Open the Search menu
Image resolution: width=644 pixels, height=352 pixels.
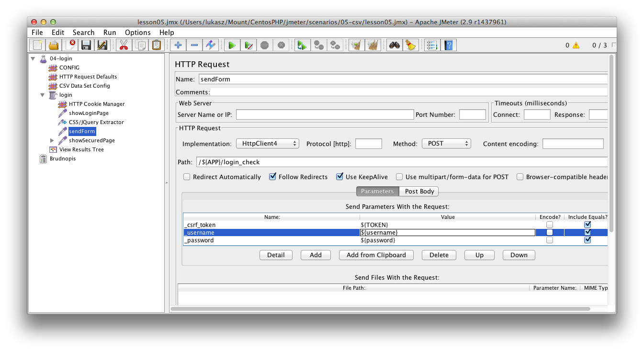pyautogui.click(x=83, y=33)
